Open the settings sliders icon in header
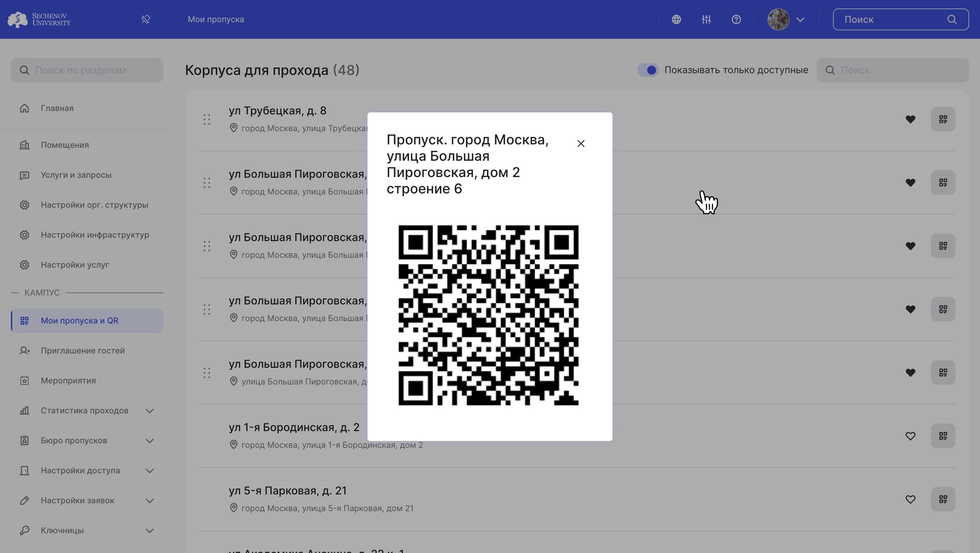This screenshot has width=980, height=553. point(706,19)
